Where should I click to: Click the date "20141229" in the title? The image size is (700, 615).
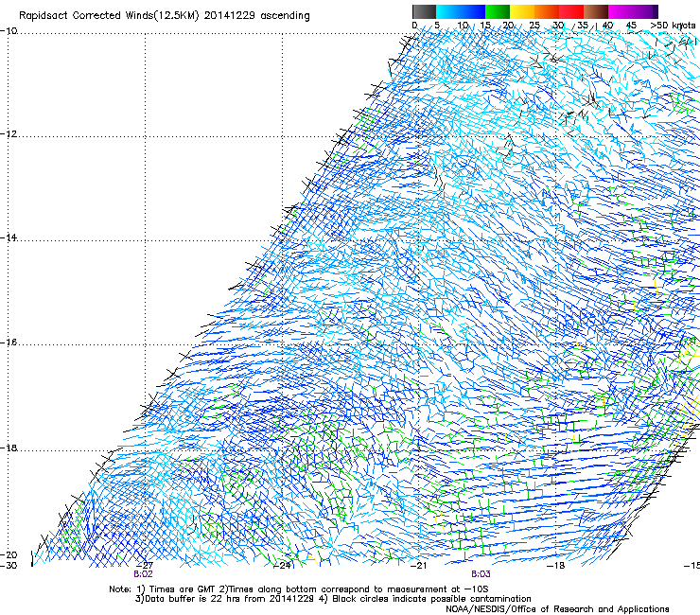230,16
